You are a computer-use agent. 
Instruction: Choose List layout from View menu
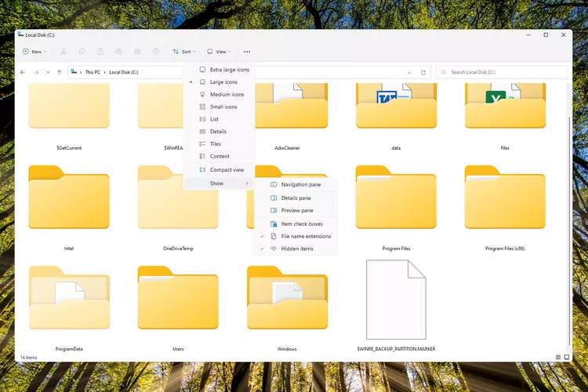pos(220,119)
